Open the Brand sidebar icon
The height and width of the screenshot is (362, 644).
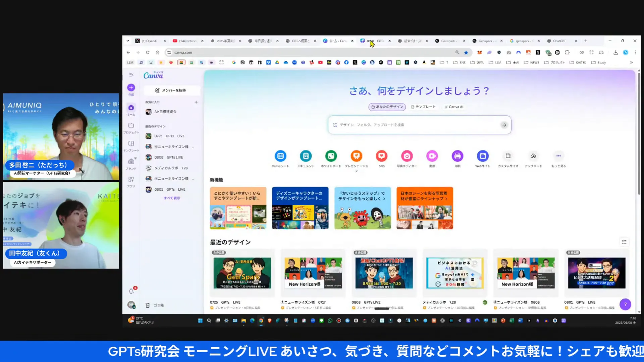pos(131,161)
